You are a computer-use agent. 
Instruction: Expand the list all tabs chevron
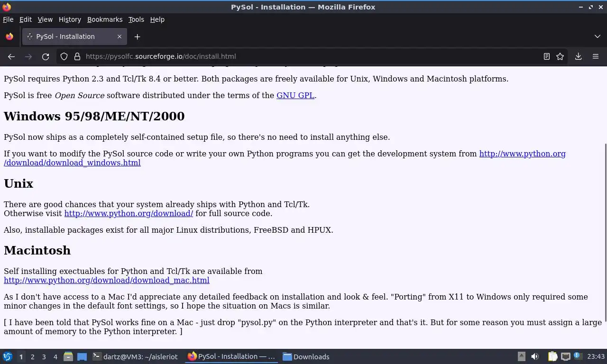pyautogui.click(x=598, y=36)
